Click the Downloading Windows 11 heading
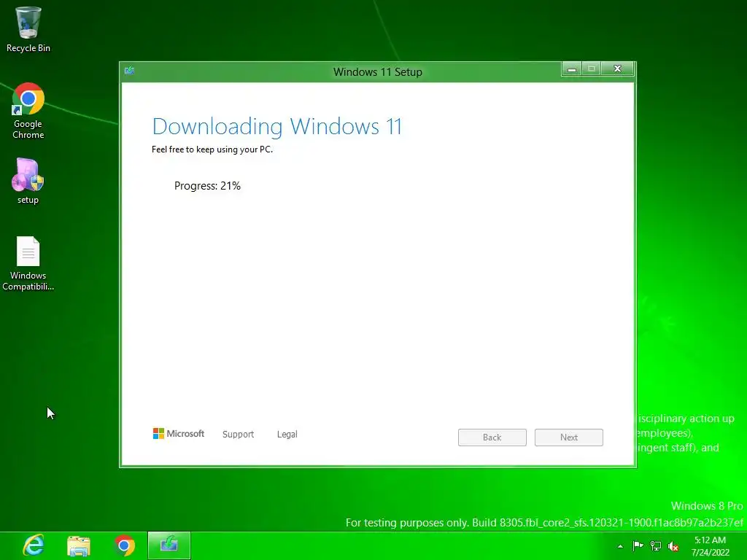The height and width of the screenshot is (560, 747). pyautogui.click(x=277, y=127)
